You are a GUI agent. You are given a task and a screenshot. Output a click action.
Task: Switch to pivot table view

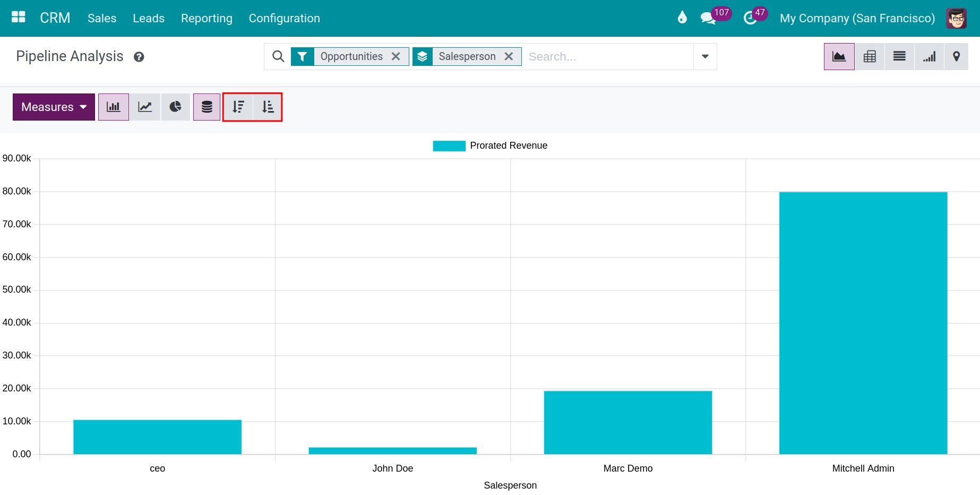(x=870, y=56)
